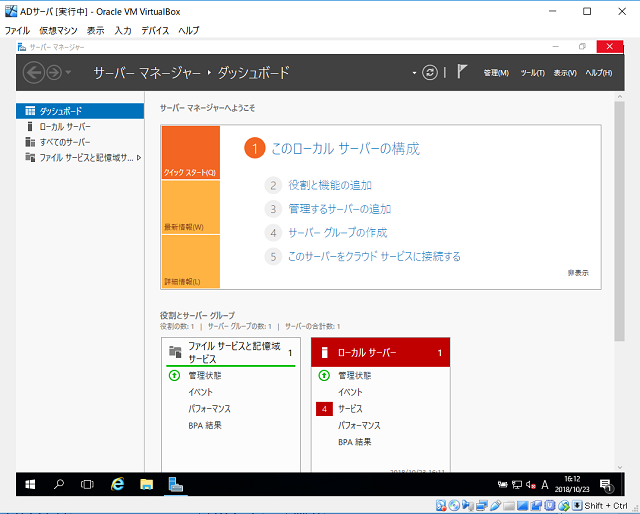Open このサーバーをクラウド サービスに接続する link

374,256
